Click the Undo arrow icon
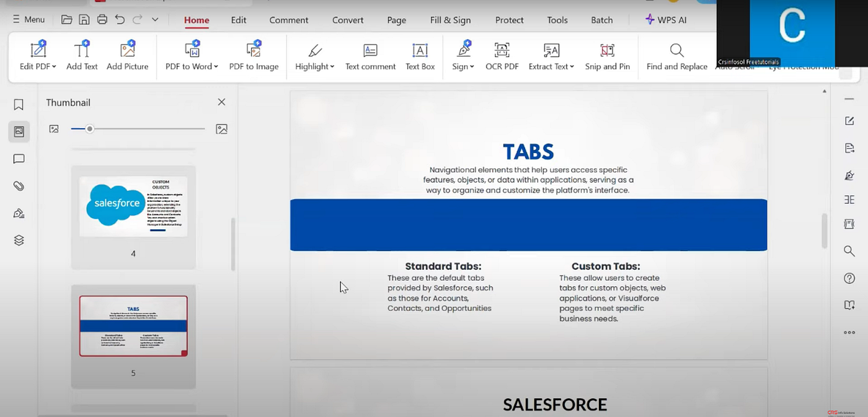The height and width of the screenshot is (417, 868). point(120,20)
